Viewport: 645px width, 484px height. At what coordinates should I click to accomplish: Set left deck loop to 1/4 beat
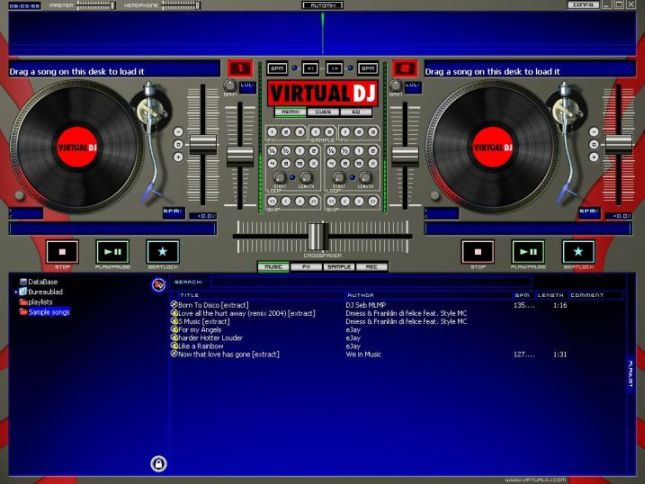point(272,151)
